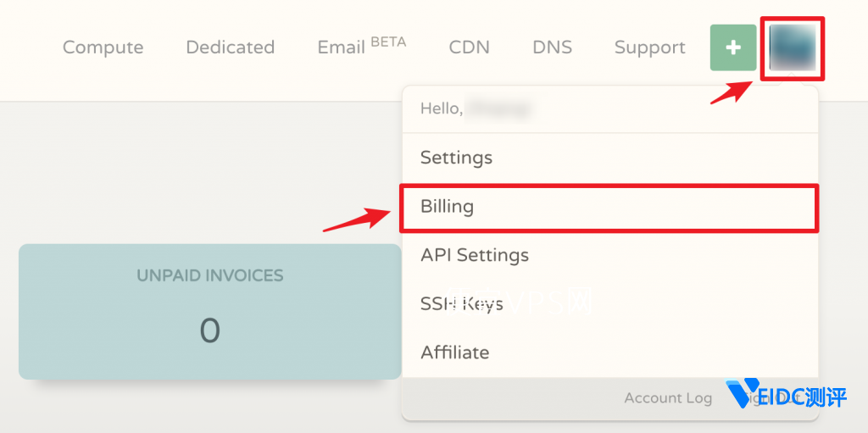Navigate to the CDN page
Image resolution: width=868 pixels, height=433 pixels.
tap(469, 47)
